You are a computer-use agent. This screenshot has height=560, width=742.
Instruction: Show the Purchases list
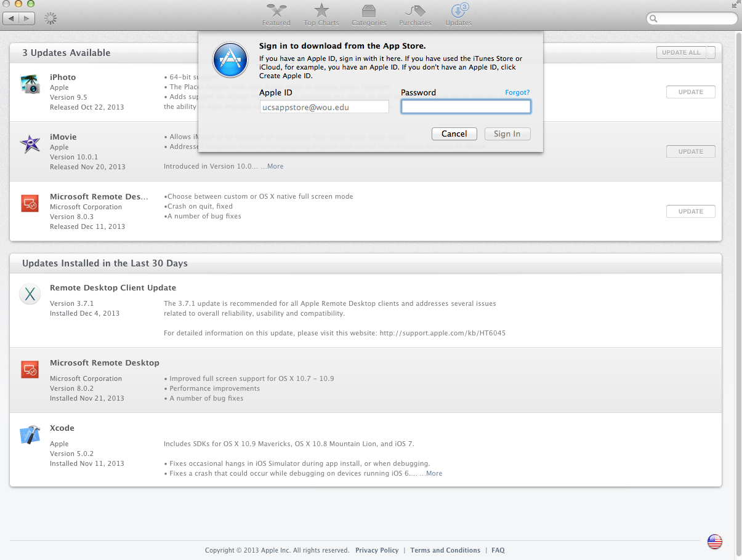tap(415, 15)
